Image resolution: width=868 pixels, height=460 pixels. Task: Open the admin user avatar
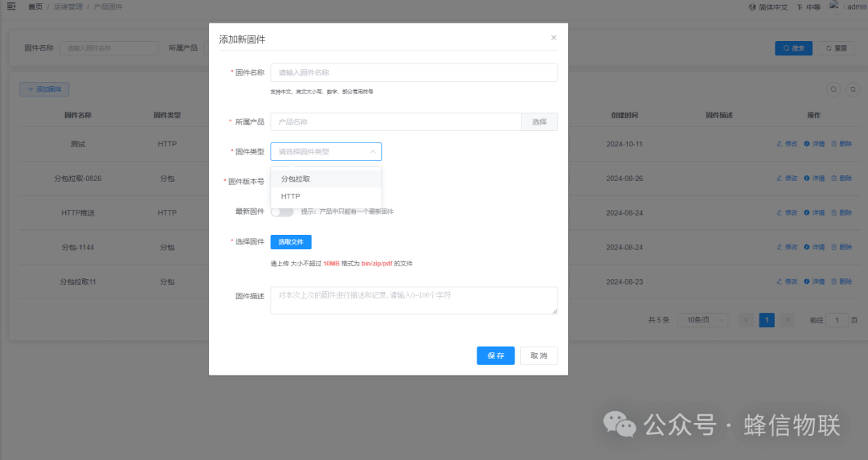point(834,6)
